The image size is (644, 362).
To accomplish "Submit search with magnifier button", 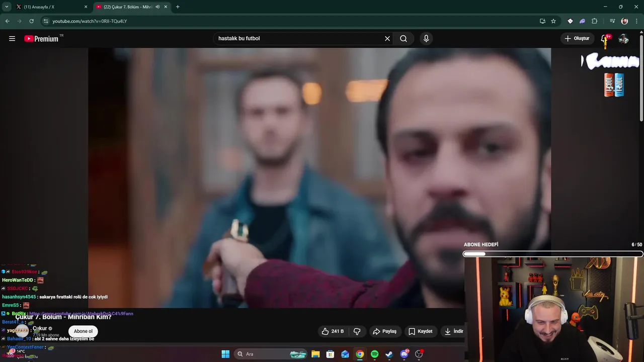I will coord(404,39).
